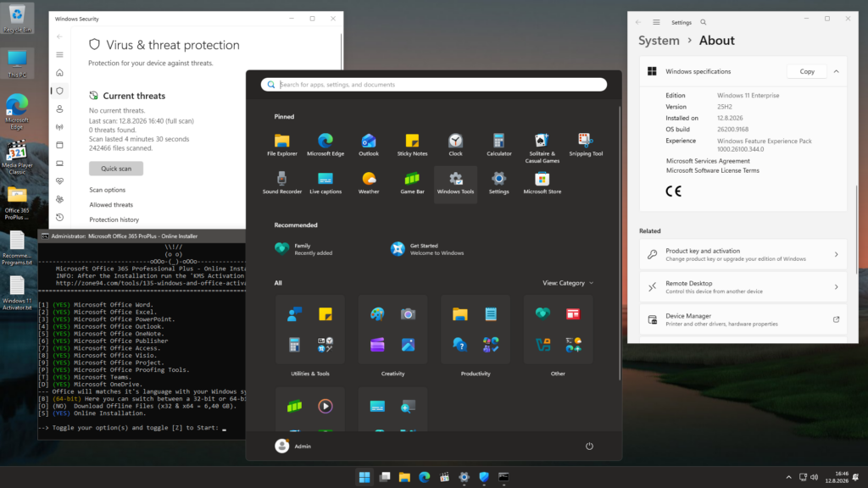Image resolution: width=868 pixels, height=488 pixels.
Task: Open Microsoft Software License Terms link
Action: pyautogui.click(x=712, y=170)
